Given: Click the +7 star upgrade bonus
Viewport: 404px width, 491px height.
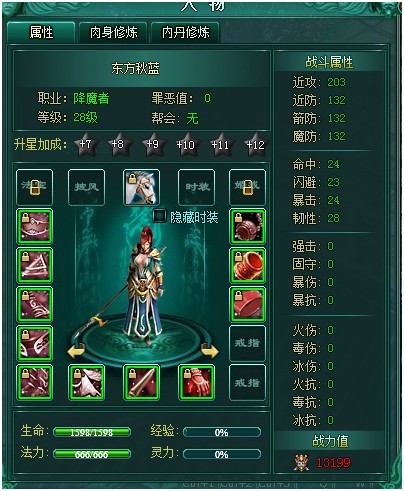Looking at the screenshot, I should (x=86, y=144).
